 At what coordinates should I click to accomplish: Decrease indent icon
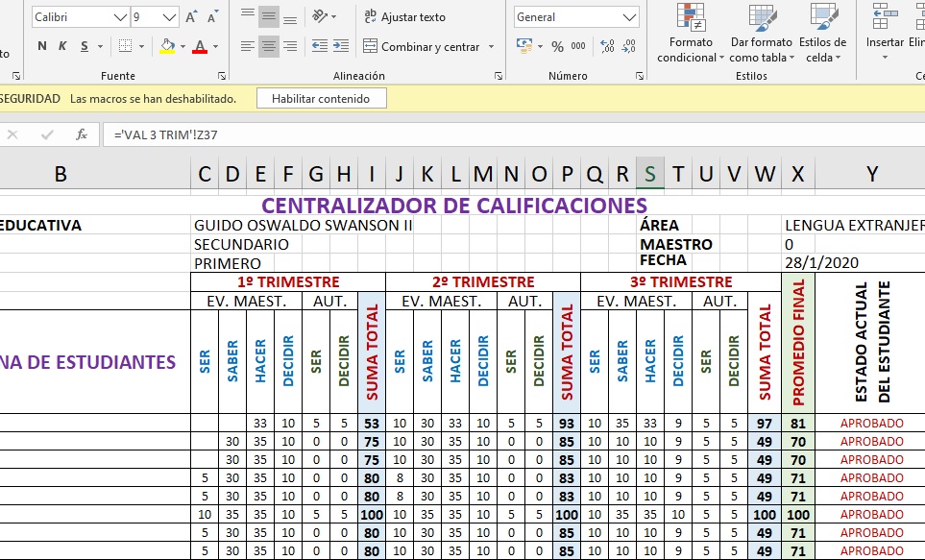pos(320,46)
